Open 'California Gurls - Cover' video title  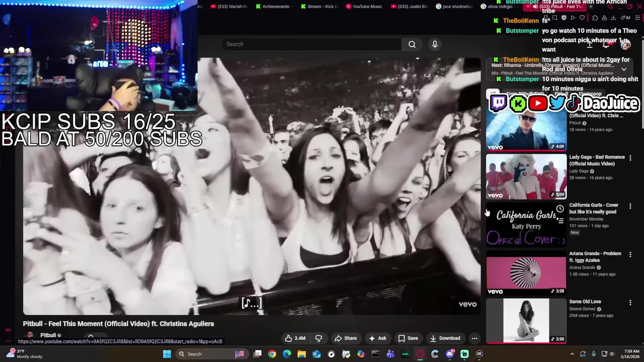pyautogui.click(x=594, y=209)
